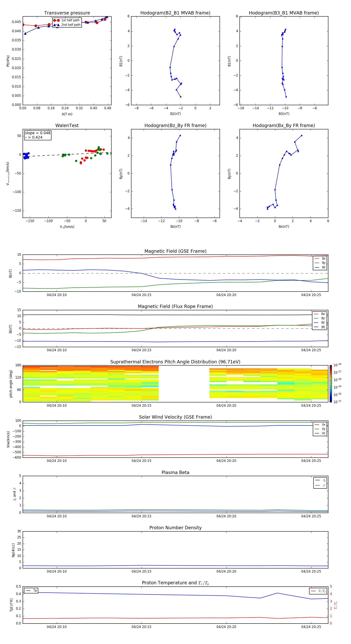351x644 pixels.
Task: Click the "A(T·m)" axis label
Action: pyautogui.click(x=67, y=114)
